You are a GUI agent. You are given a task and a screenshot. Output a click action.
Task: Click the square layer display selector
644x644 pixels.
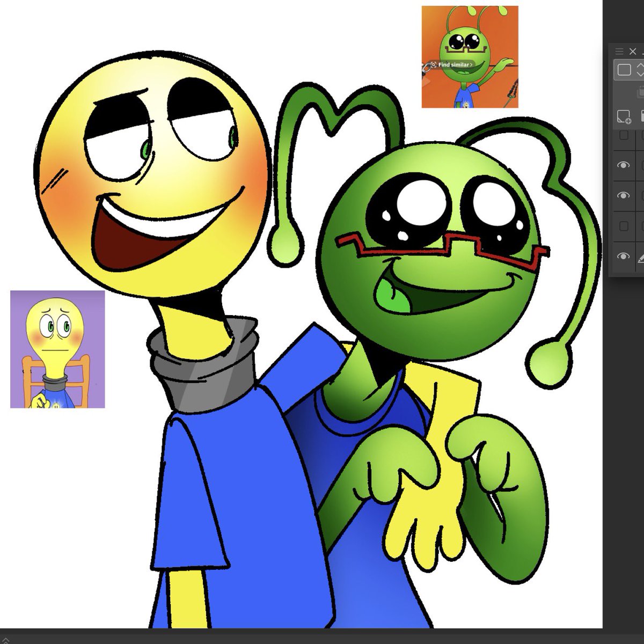tap(624, 70)
